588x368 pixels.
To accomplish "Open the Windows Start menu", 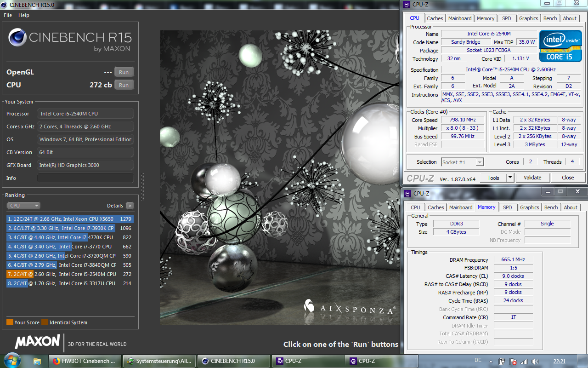I will [12, 361].
